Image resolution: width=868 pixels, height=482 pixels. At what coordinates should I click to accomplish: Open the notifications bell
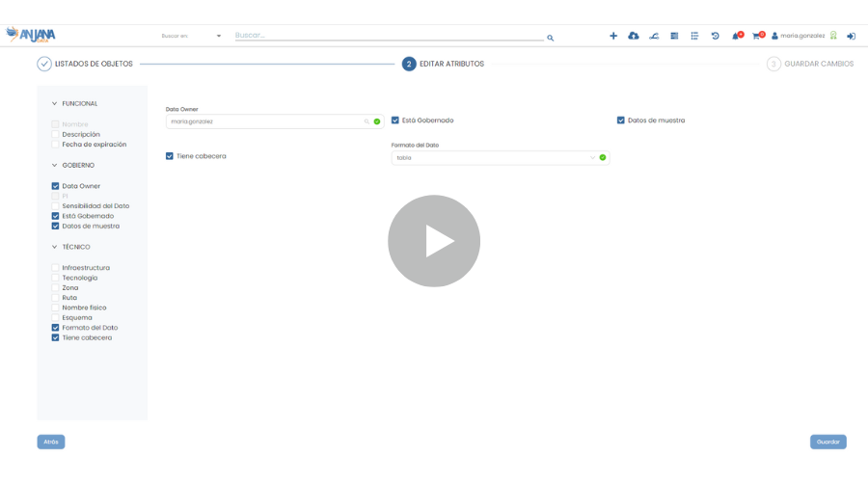click(736, 36)
